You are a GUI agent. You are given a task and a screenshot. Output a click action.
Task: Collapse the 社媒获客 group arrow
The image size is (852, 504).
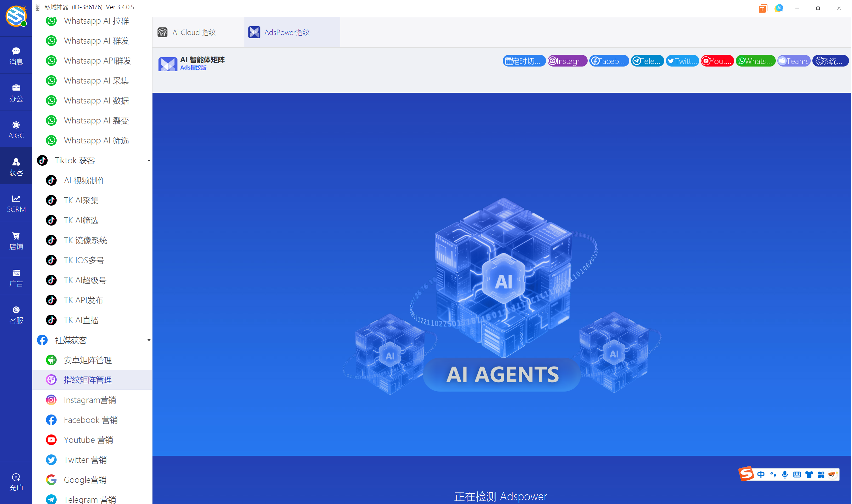point(148,340)
